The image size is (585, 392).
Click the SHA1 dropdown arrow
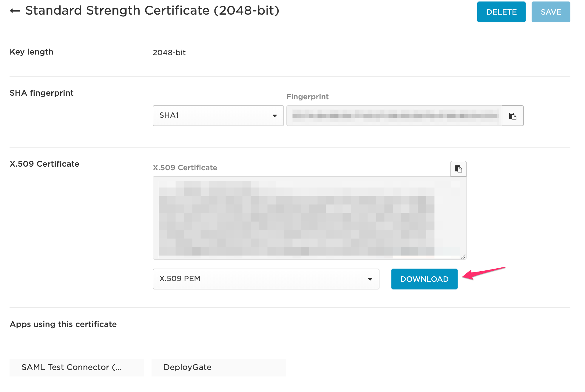pos(275,116)
